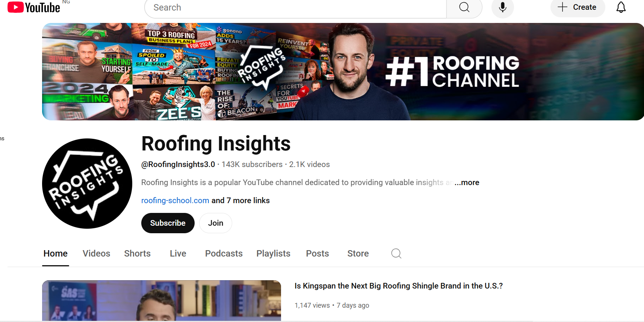The image size is (644, 322).
Task: Start voice search with the microphone icon
Action: click(503, 8)
